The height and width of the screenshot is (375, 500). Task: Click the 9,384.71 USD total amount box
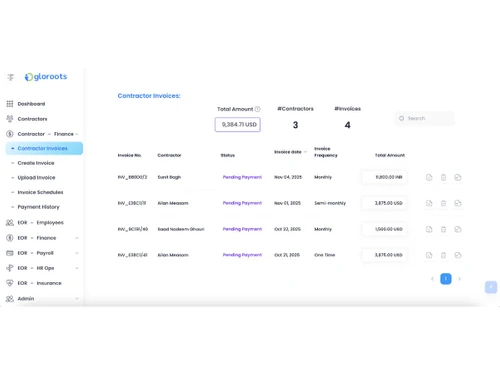[238, 125]
